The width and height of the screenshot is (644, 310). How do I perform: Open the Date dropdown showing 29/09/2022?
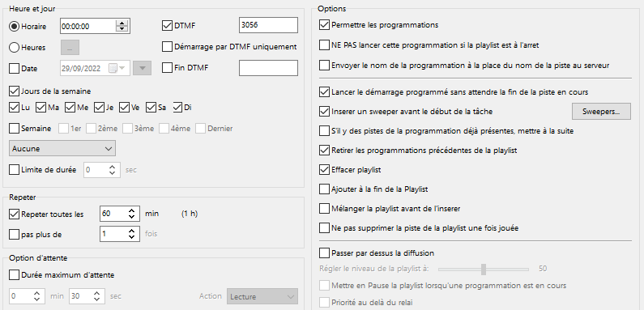coord(96,69)
